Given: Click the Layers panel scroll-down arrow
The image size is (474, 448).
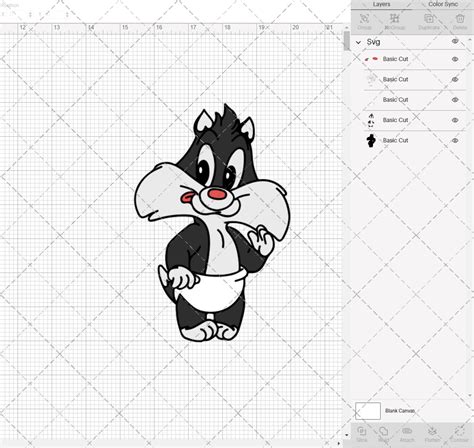Looking at the screenshot, I should (x=470, y=396).
